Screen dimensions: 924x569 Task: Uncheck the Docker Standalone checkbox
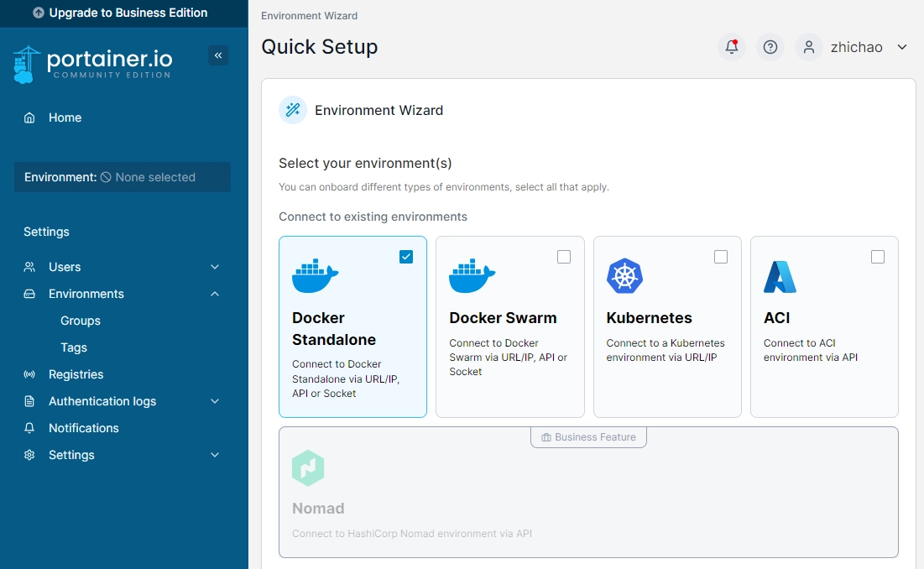coord(406,257)
